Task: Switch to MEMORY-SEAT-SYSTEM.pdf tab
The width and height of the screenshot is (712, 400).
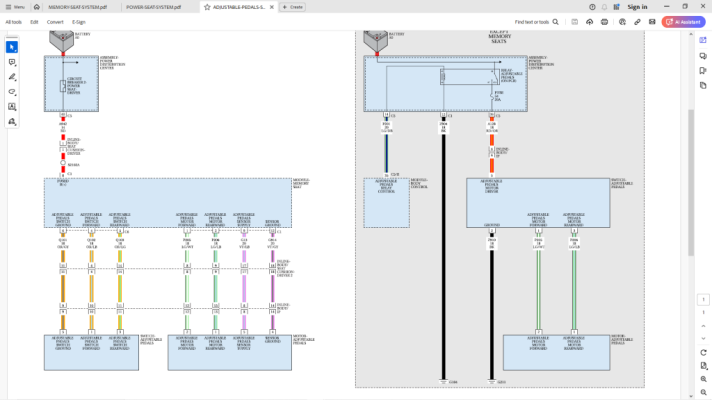Action: 78,7
